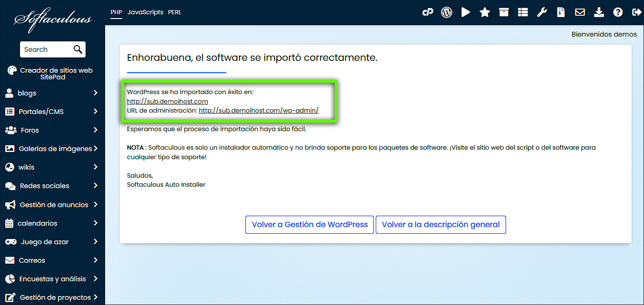Open the cPanel control panel icon

[x=428, y=12]
